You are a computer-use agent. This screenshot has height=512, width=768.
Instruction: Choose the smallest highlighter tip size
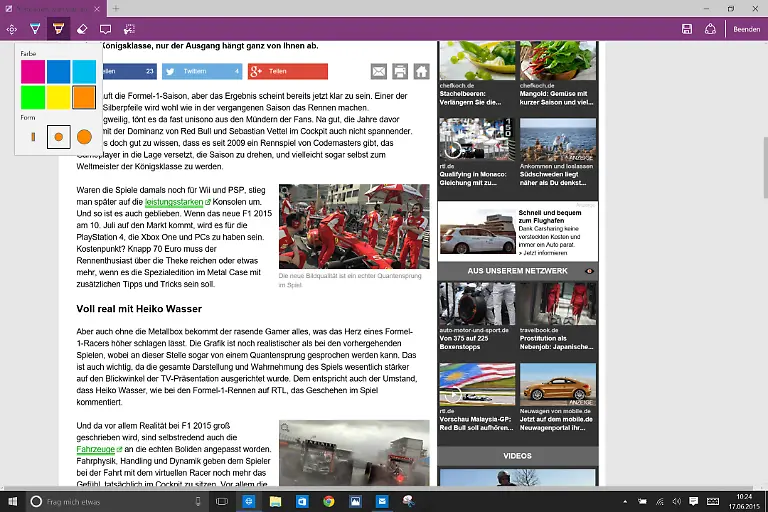point(33,136)
